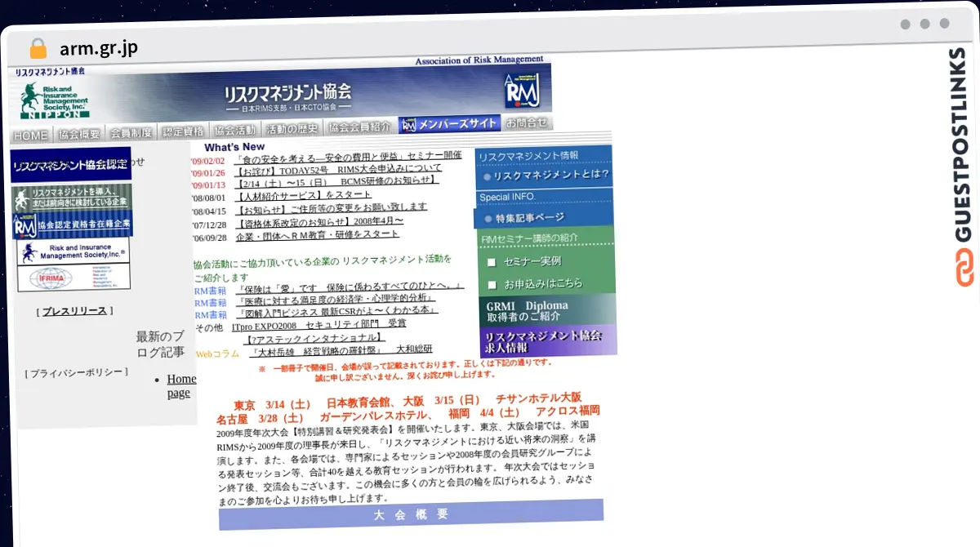Open the リスクマネジメントを導入 unicorn banner
980x547 pixels.
point(72,198)
